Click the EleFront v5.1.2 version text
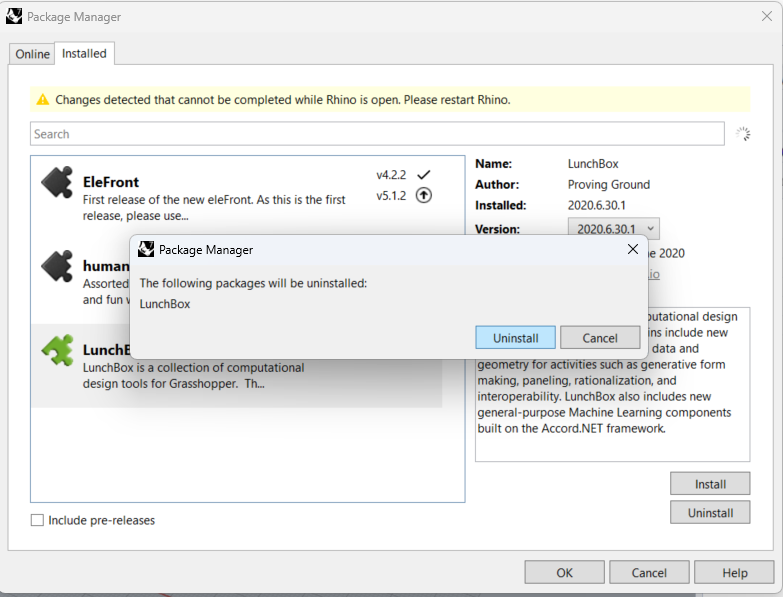The image size is (783, 597). click(x=391, y=196)
